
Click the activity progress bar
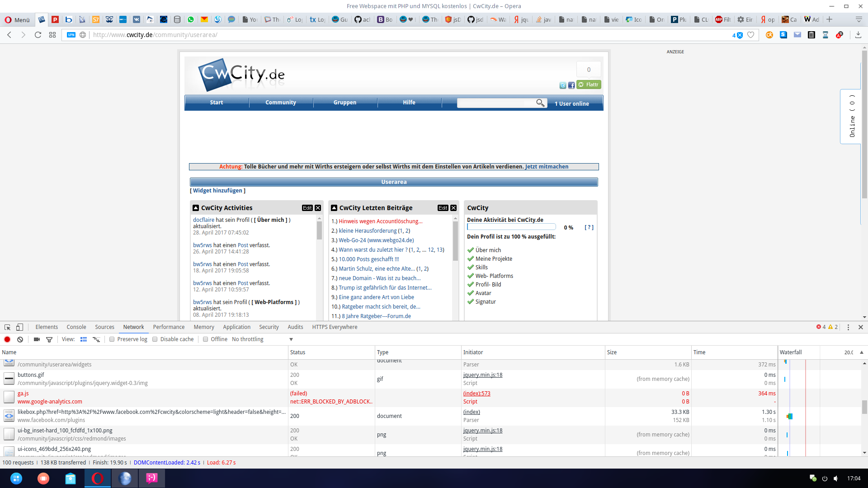point(511,227)
